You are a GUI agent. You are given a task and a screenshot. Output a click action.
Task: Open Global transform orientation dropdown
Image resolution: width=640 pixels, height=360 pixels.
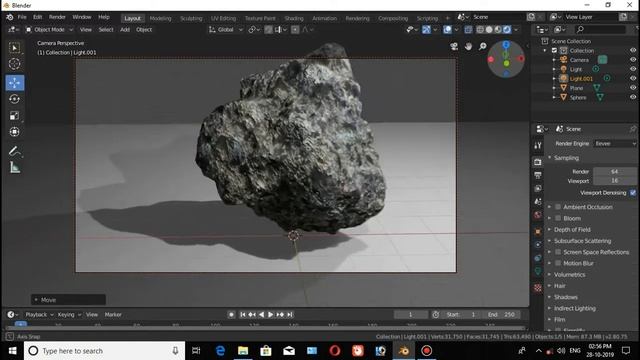tap(225, 30)
